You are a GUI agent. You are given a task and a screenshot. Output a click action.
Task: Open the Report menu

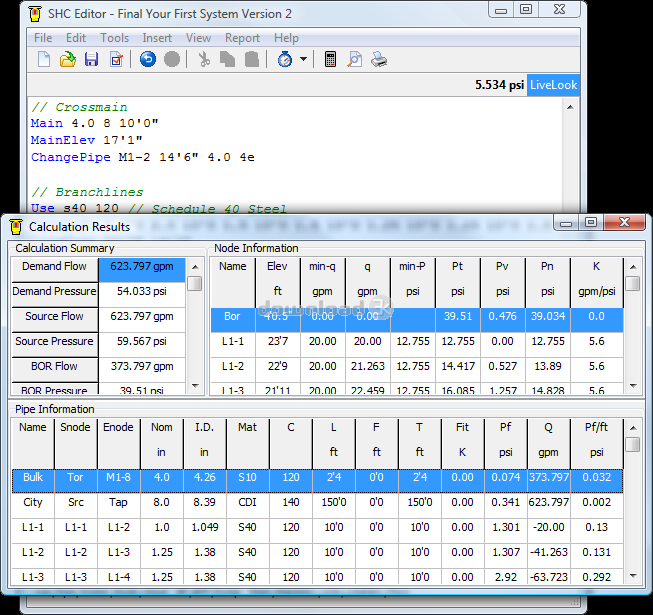[242, 38]
